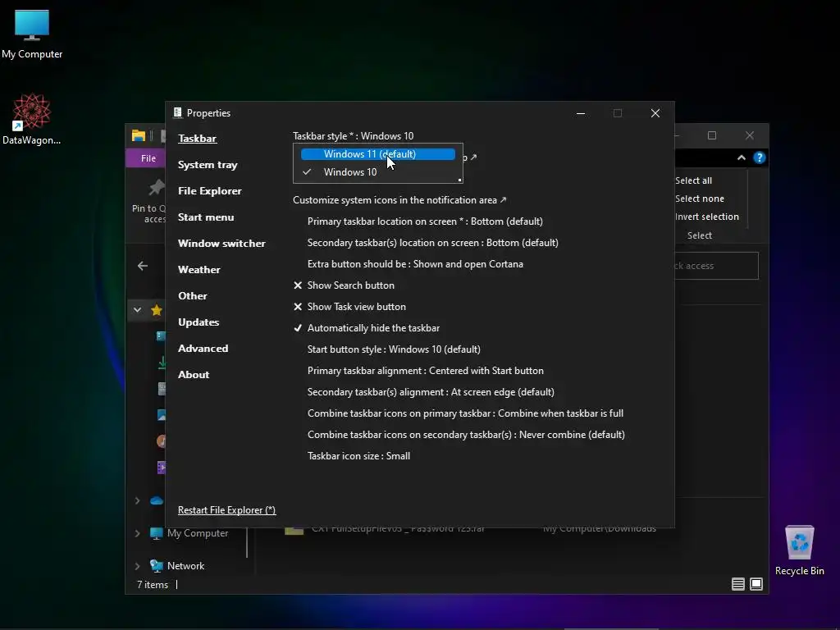This screenshot has width=840, height=630.
Task: Open the Taskbar settings section
Action: point(197,138)
